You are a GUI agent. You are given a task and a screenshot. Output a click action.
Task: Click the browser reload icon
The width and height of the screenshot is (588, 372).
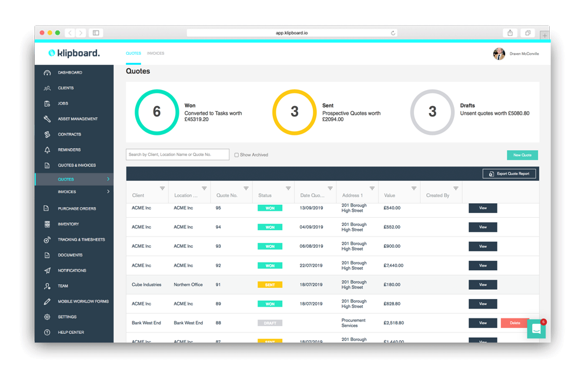393,33
